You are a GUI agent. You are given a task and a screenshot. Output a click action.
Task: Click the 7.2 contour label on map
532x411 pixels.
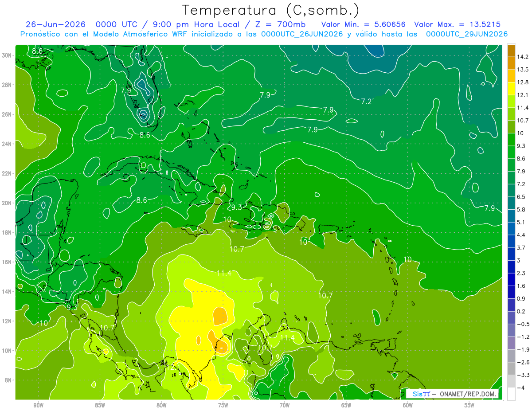coord(366,102)
